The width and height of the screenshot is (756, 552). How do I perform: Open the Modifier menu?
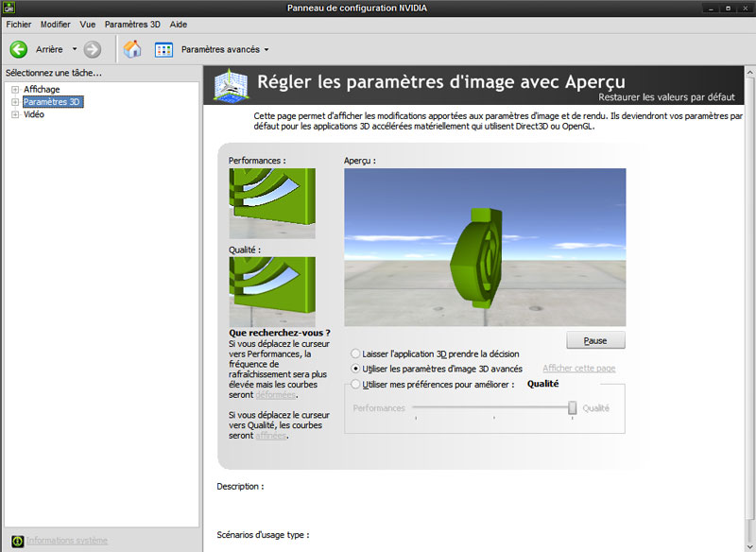point(56,25)
